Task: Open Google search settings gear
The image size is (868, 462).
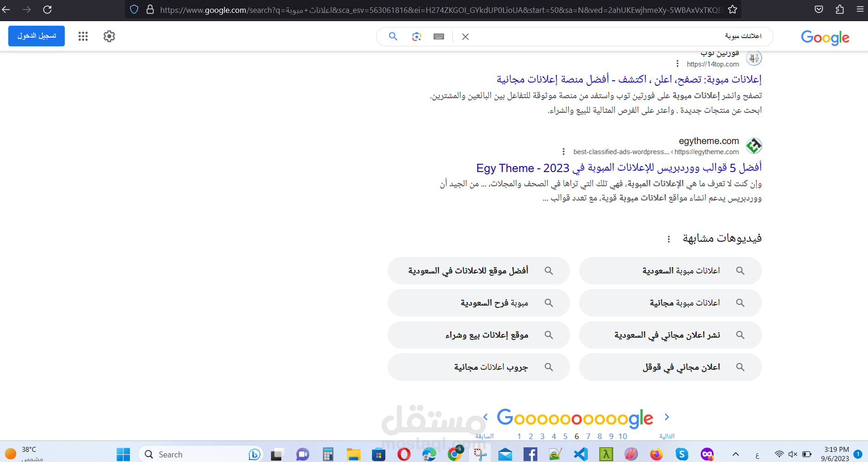Action: pyautogui.click(x=109, y=36)
